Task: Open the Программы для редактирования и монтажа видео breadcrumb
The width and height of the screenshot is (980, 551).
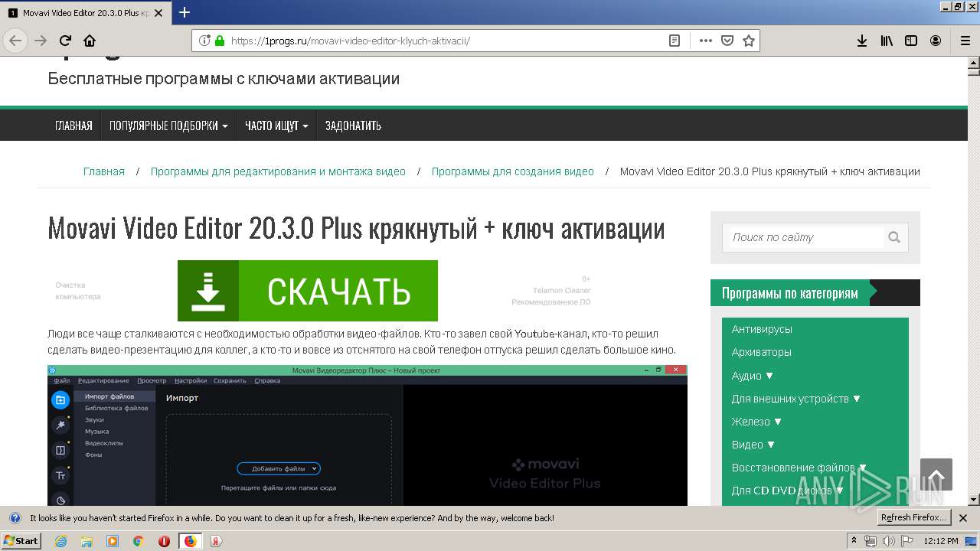Action: 278,171
